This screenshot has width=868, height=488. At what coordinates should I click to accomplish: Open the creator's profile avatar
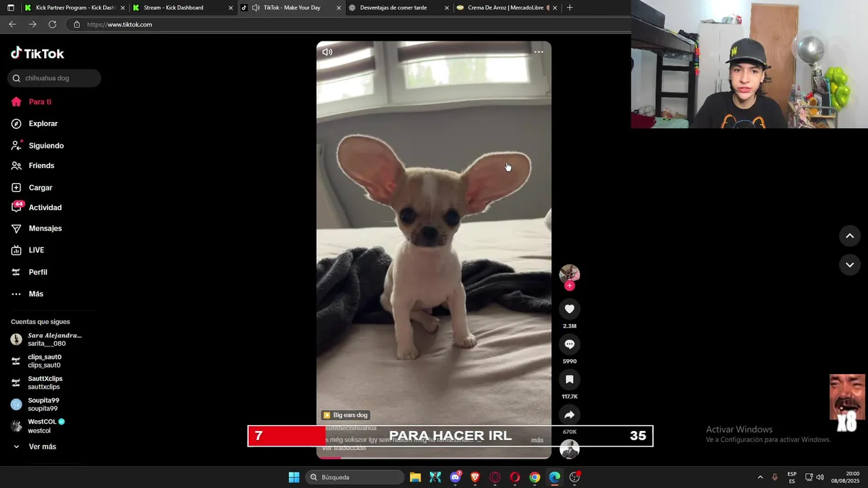coord(570,274)
